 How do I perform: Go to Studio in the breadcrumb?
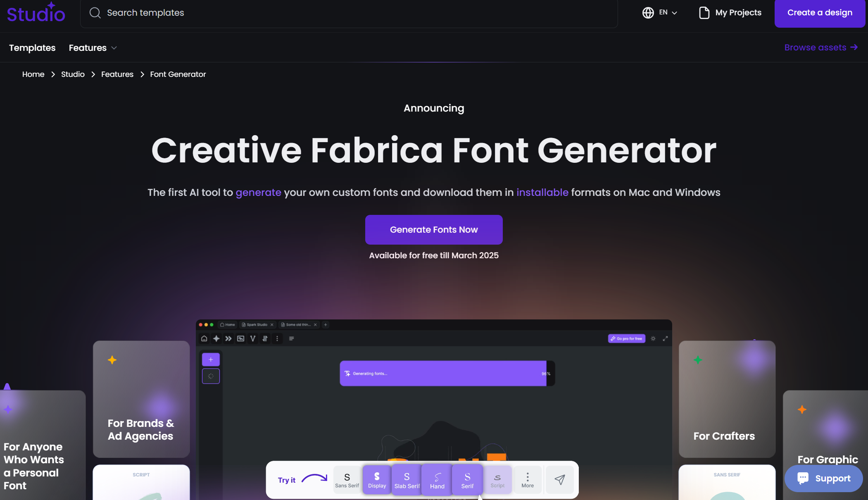pyautogui.click(x=73, y=74)
